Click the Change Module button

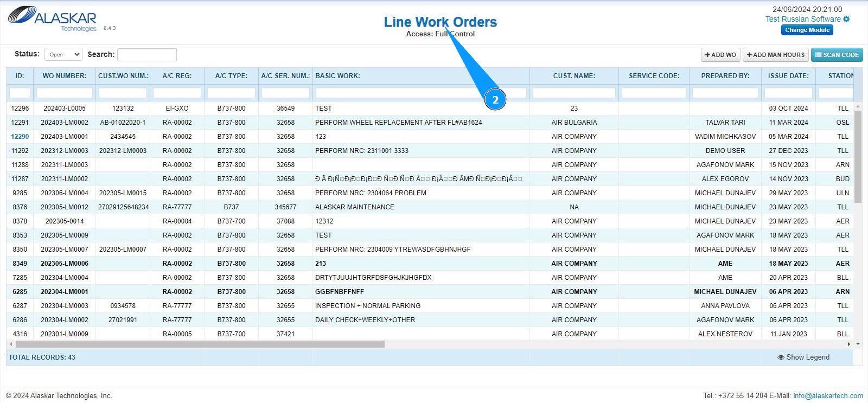[x=807, y=30]
